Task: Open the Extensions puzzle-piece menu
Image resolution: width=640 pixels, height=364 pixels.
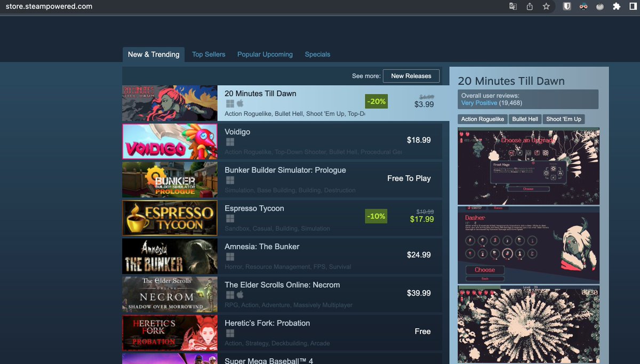Action: point(617,6)
